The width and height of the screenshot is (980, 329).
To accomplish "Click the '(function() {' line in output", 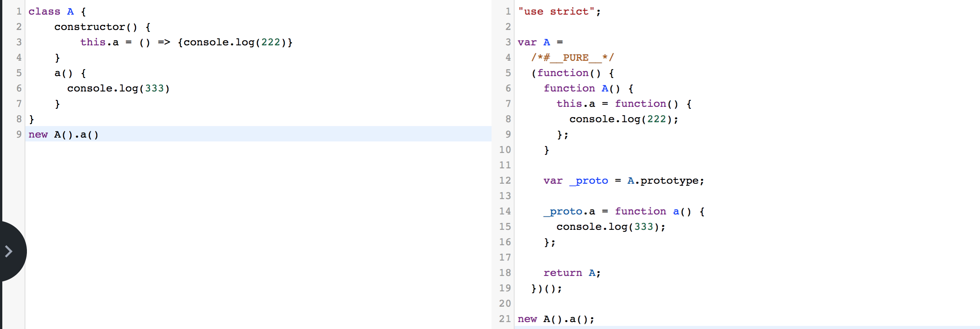I will [572, 73].
